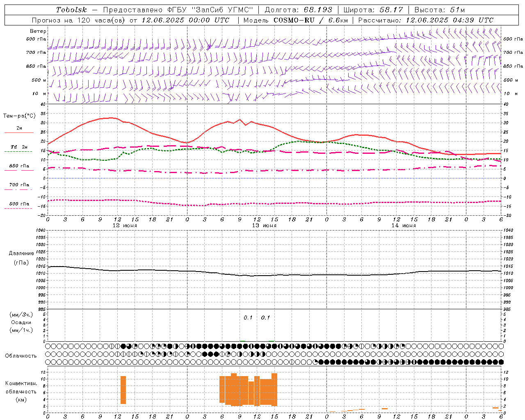
Task: Click the "500 гПа" temperature legend entry
Action: pos(19,204)
